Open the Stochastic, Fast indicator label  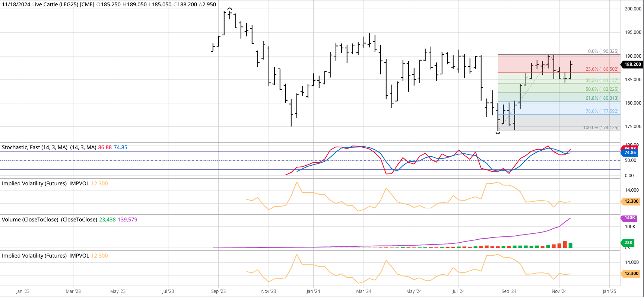(35, 147)
